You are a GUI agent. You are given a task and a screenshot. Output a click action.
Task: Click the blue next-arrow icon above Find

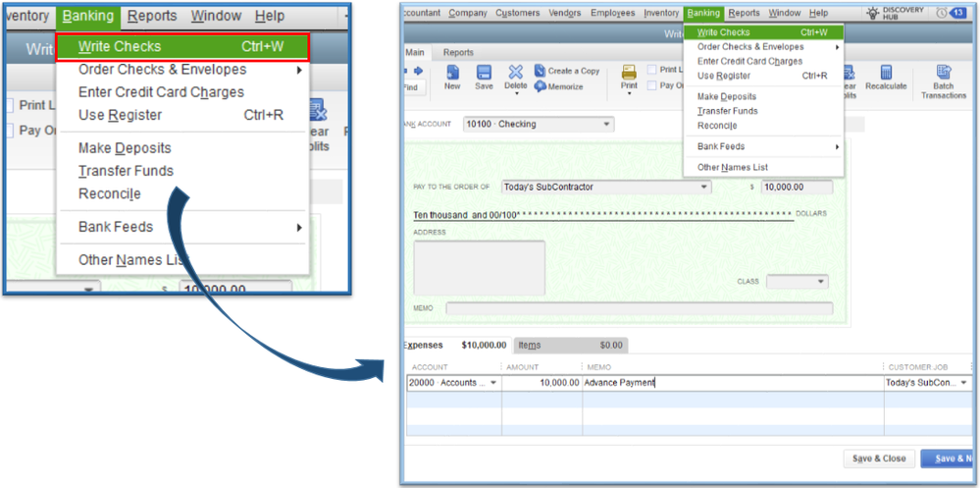coord(418,70)
